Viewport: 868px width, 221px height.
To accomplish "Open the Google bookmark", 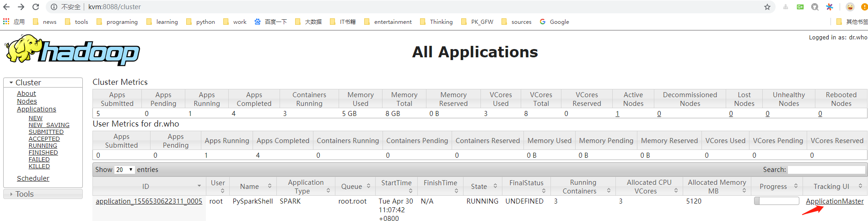I will click(555, 22).
